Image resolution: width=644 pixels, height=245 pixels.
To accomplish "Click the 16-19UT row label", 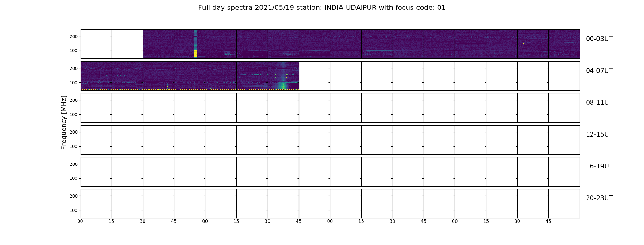I will (x=599, y=166).
